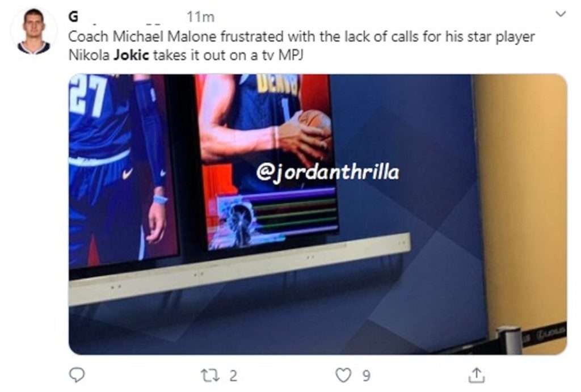Click the like count 9

click(x=366, y=376)
